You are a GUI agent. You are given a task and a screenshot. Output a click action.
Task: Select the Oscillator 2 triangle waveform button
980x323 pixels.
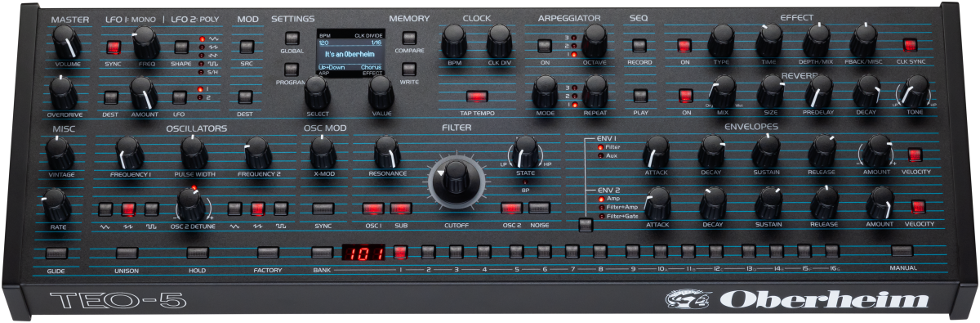pos(235,208)
